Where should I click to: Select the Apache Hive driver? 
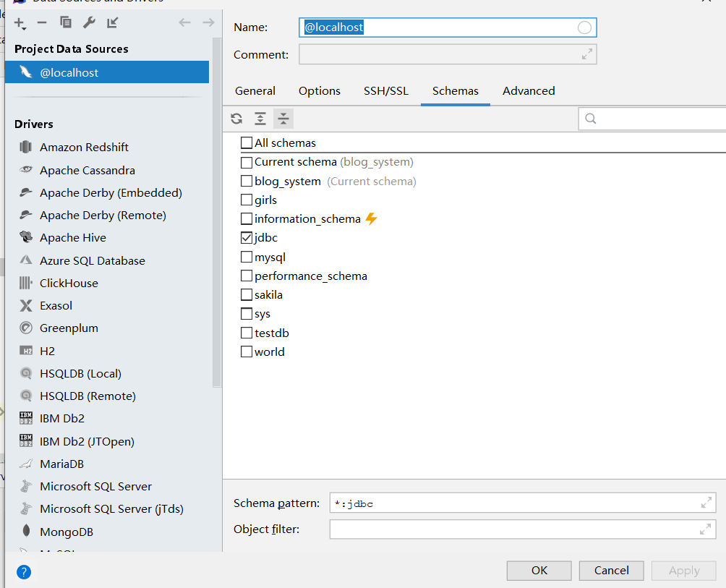point(73,237)
